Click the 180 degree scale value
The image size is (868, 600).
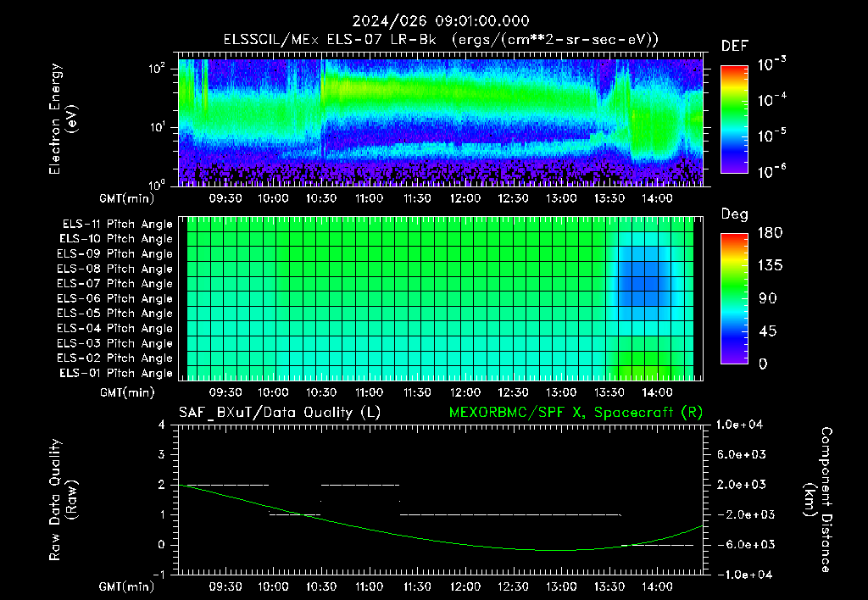770,233
